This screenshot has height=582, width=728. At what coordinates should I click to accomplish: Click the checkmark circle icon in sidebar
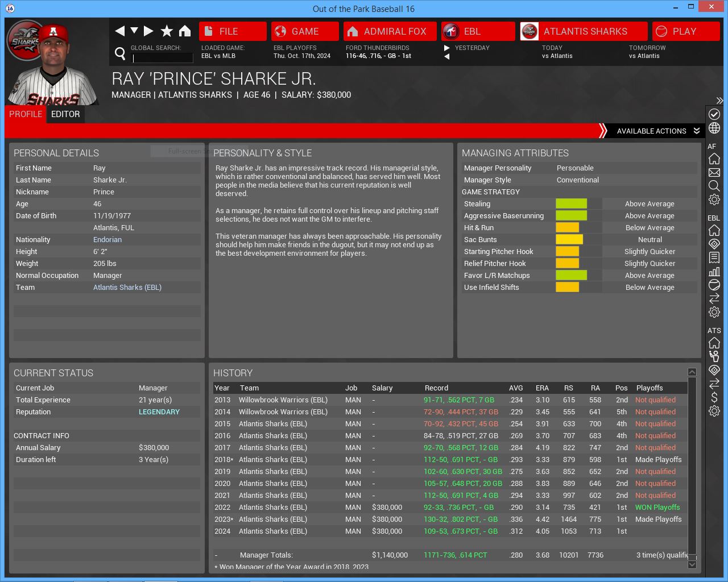click(714, 114)
